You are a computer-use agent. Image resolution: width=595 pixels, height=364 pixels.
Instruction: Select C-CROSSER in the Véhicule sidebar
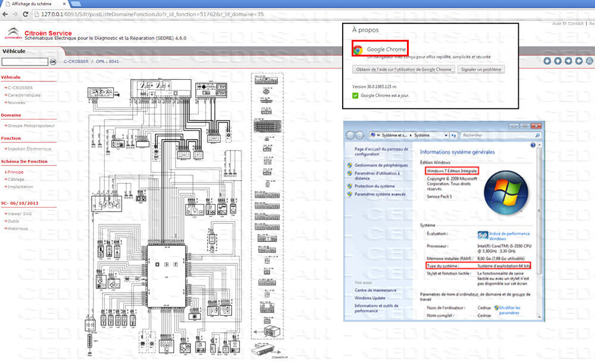coord(20,87)
